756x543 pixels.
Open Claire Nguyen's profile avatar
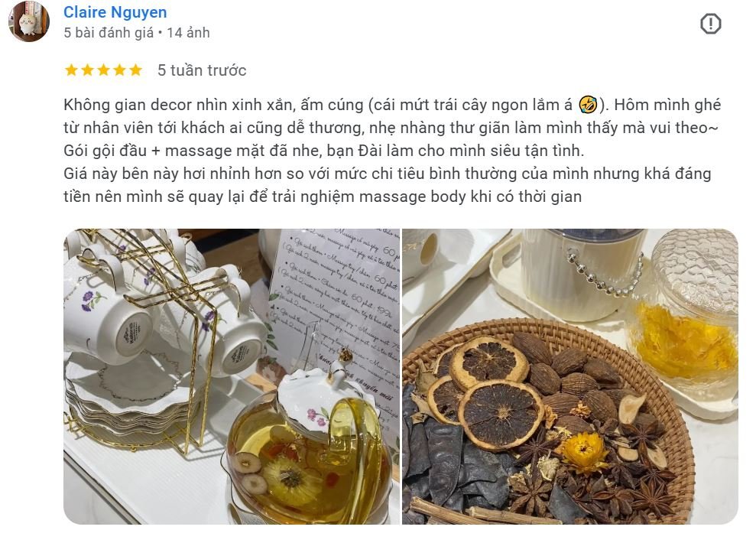29,21
